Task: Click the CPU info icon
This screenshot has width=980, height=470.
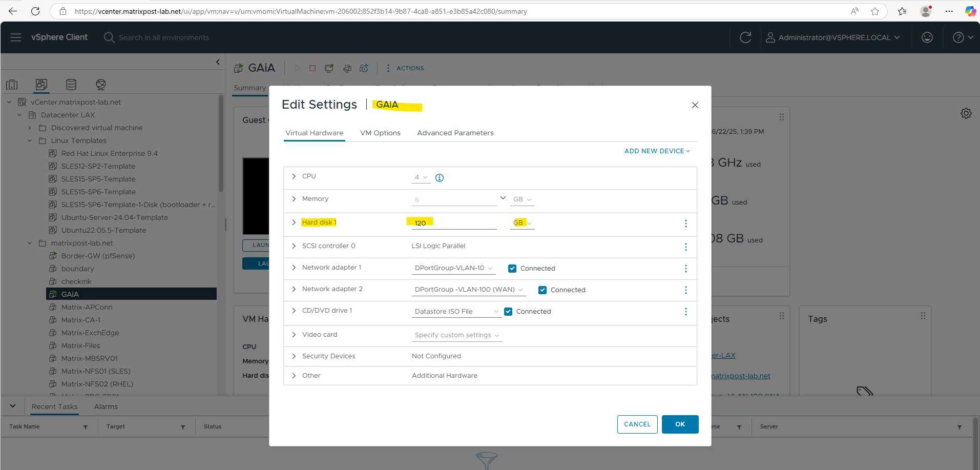Action: [x=440, y=178]
